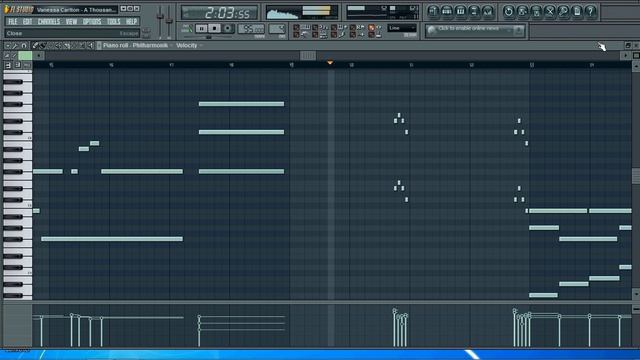The height and width of the screenshot is (360, 640).
Task: Click the export/render icon with downward arrow
Action: [536, 11]
